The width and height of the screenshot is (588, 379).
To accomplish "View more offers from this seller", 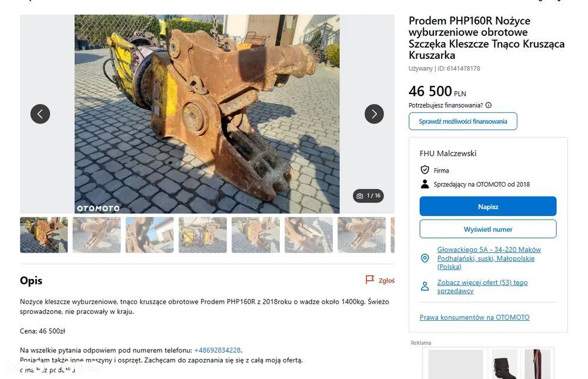I will click(x=482, y=287).
